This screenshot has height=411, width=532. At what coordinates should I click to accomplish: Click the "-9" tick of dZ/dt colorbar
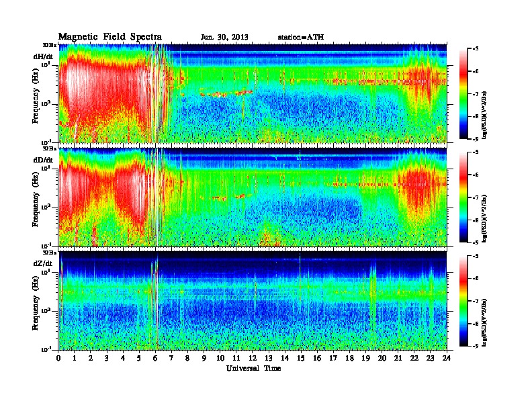coord(476,346)
